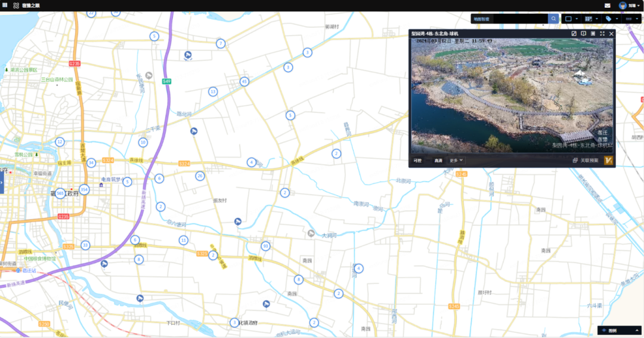Click the alert report icon in video header
Image resolution: width=644 pixels, height=338 pixels.
coord(583,34)
